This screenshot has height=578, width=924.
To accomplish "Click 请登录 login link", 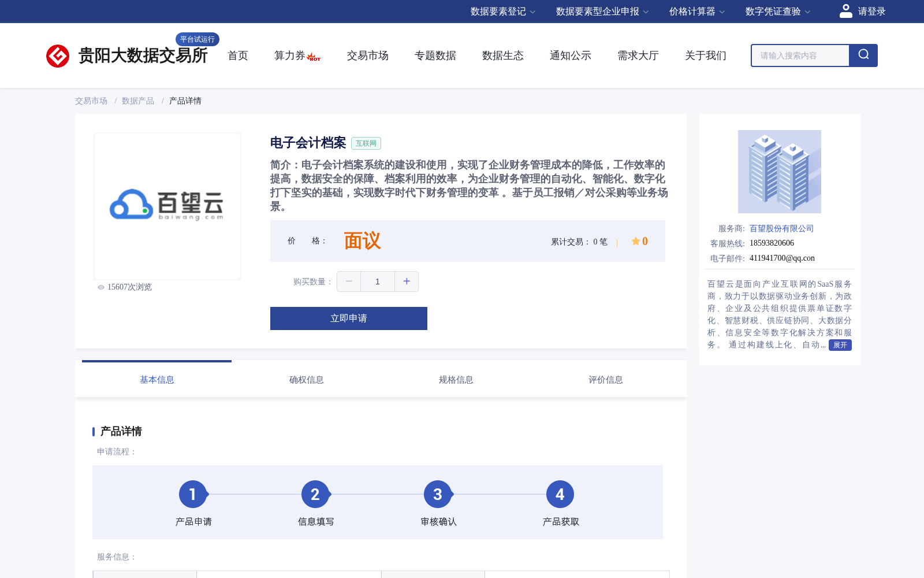I will (871, 12).
